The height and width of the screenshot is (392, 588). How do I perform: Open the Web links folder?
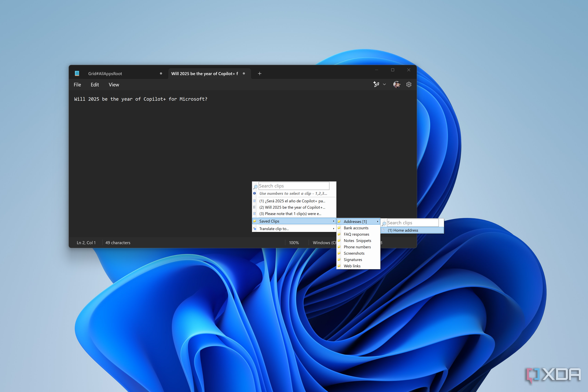[358, 266]
